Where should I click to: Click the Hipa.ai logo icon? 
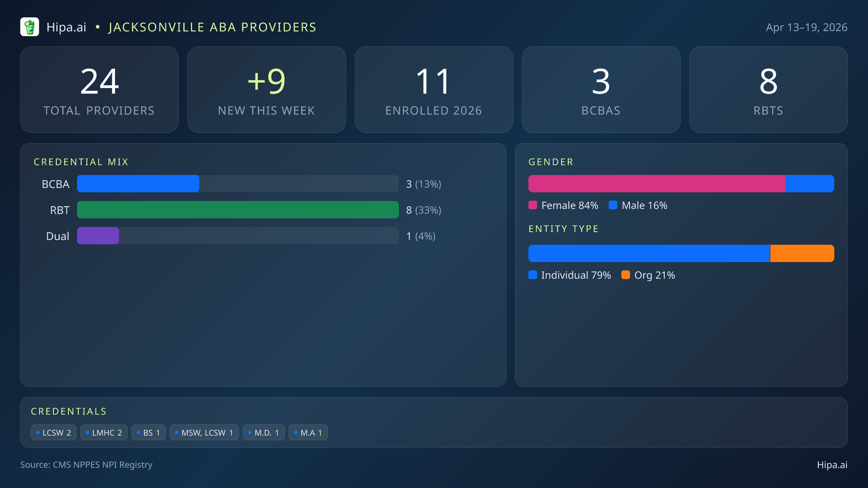[30, 27]
